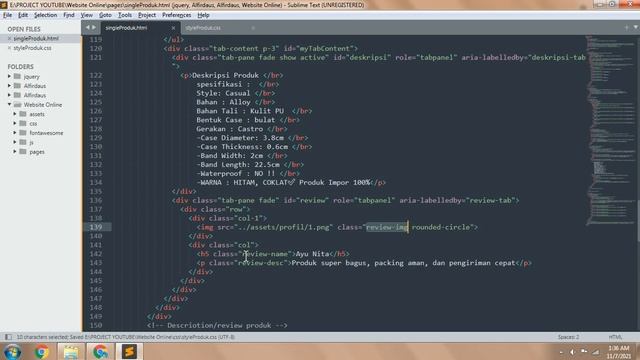The width and height of the screenshot is (640, 360).
Task: Close styleProduk.css in Open Files sidebar
Action: pyautogui.click(x=9, y=48)
